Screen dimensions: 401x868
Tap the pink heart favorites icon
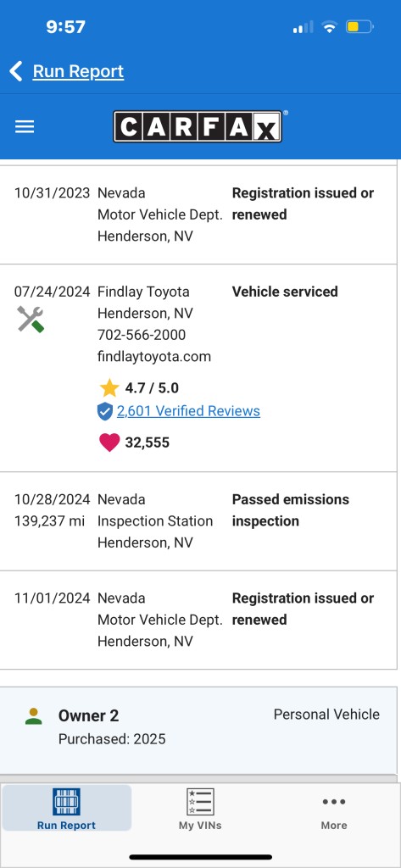[109, 442]
